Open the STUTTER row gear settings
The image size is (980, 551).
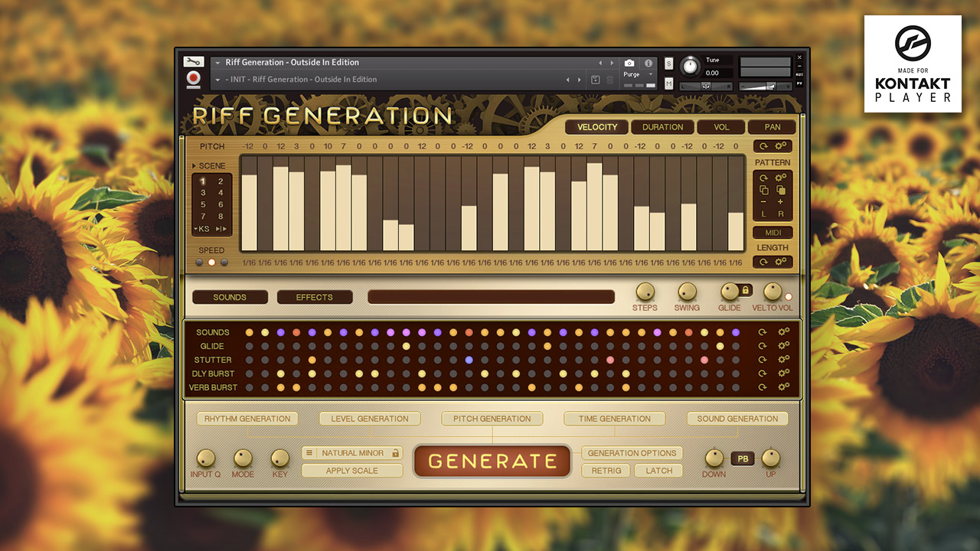tap(784, 360)
